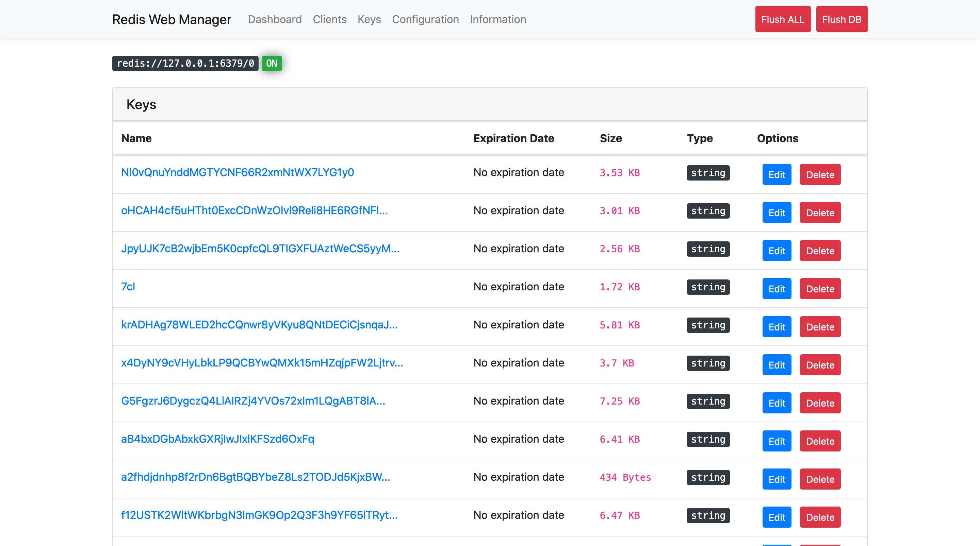Open the key named 7cI
Image resolution: width=980 pixels, height=546 pixels.
pyautogui.click(x=128, y=287)
